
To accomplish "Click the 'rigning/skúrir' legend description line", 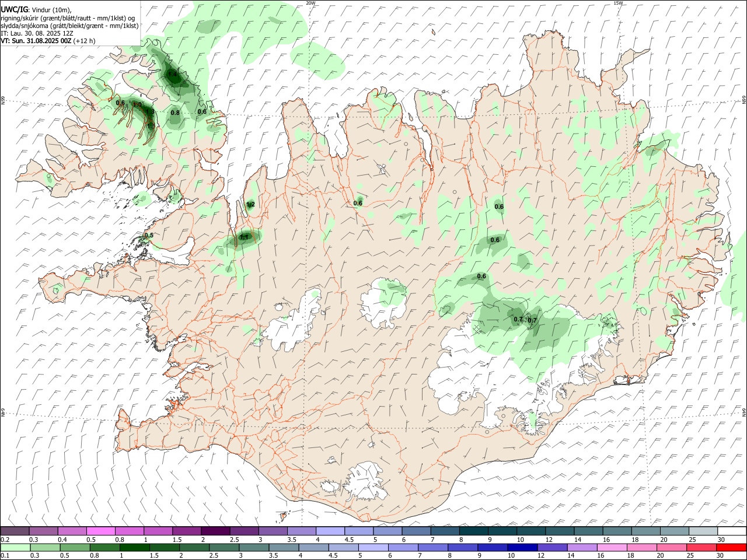I will click(68, 17).
